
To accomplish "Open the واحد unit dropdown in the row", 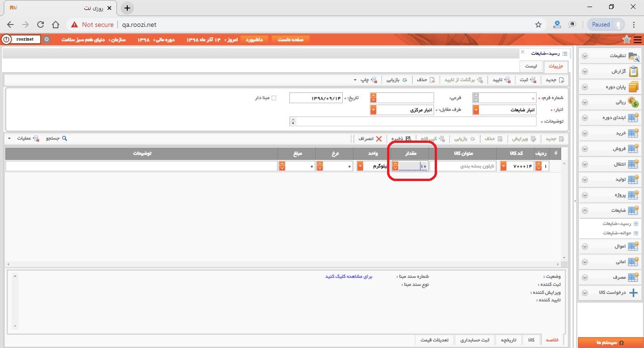I will click(x=361, y=166).
